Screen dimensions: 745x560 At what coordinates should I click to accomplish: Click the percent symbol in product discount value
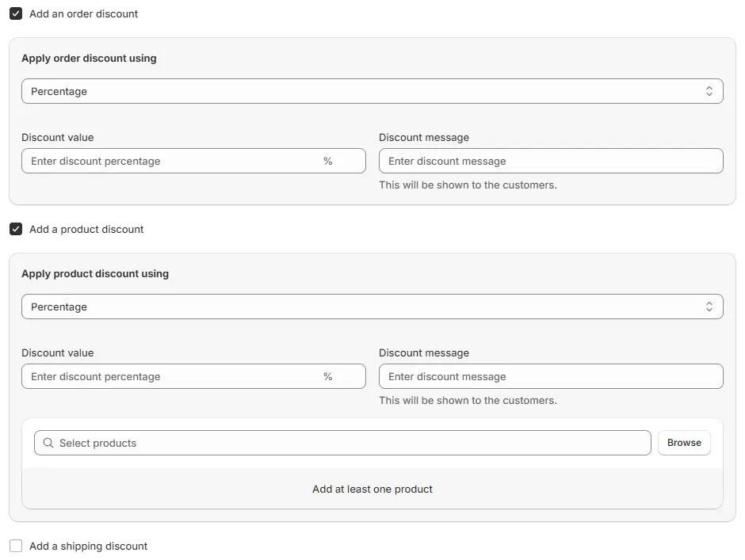click(x=328, y=376)
